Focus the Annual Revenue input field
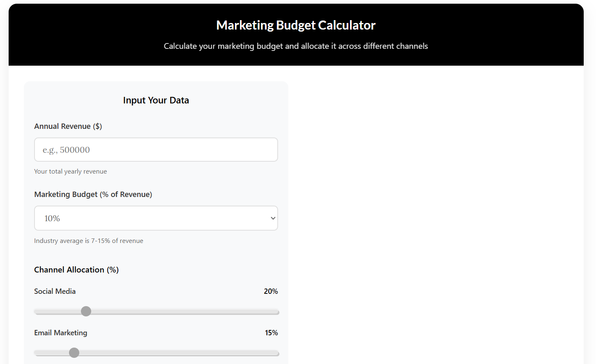The width and height of the screenshot is (596, 364). coord(156,150)
